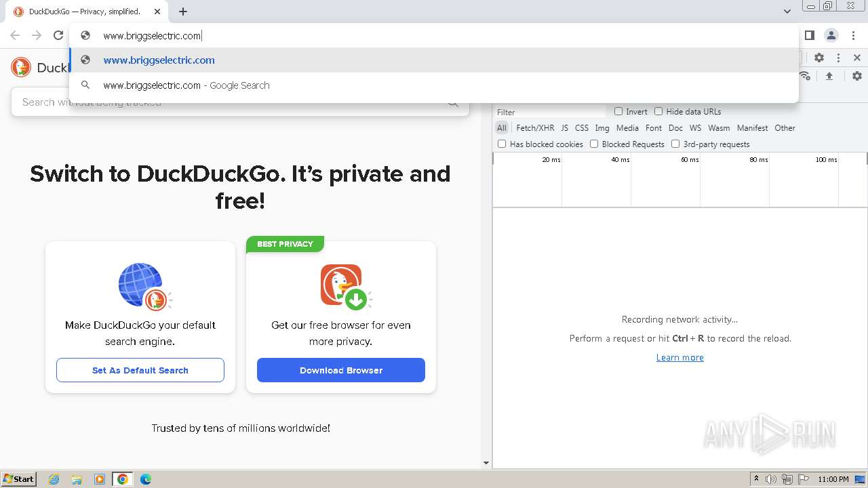Screen dimensions: 868x488
Task: Select the All request type filter
Action: click(x=501, y=127)
